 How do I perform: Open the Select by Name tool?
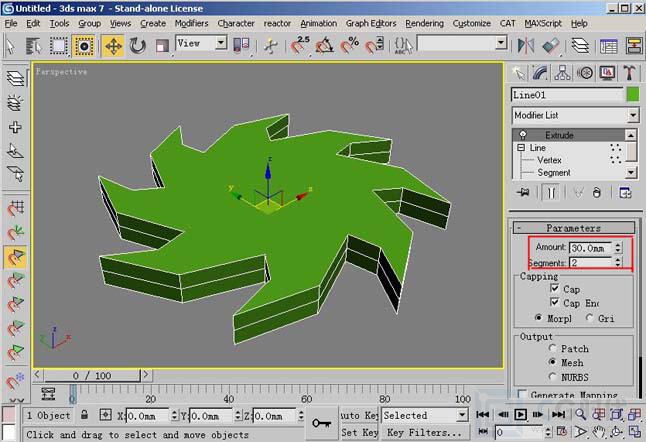coord(34,46)
